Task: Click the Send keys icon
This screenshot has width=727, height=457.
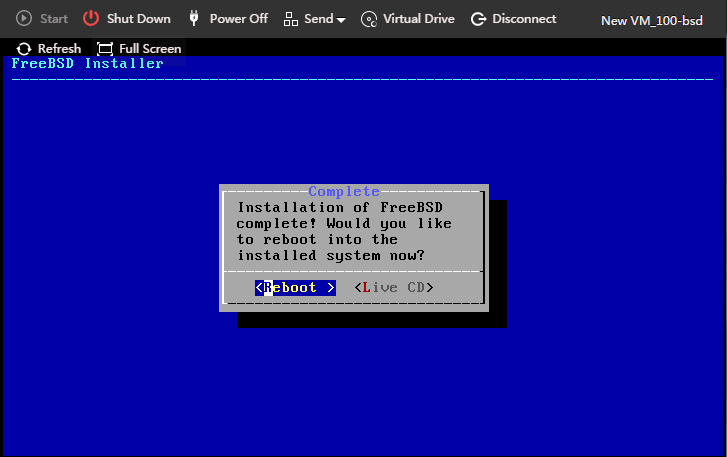Action: (x=291, y=19)
